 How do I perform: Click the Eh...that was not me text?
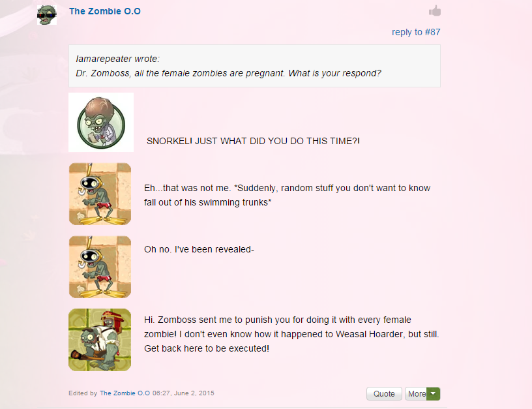click(187, 188)
